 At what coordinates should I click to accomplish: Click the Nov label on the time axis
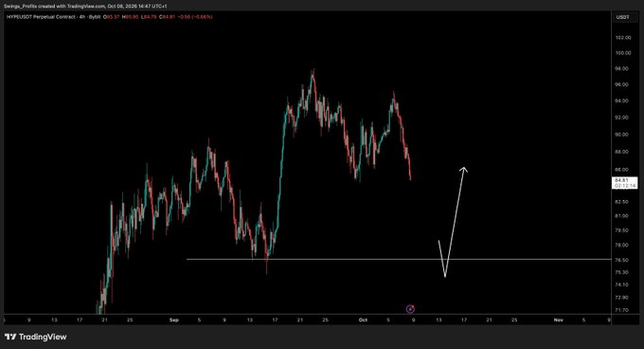point(558,320)
